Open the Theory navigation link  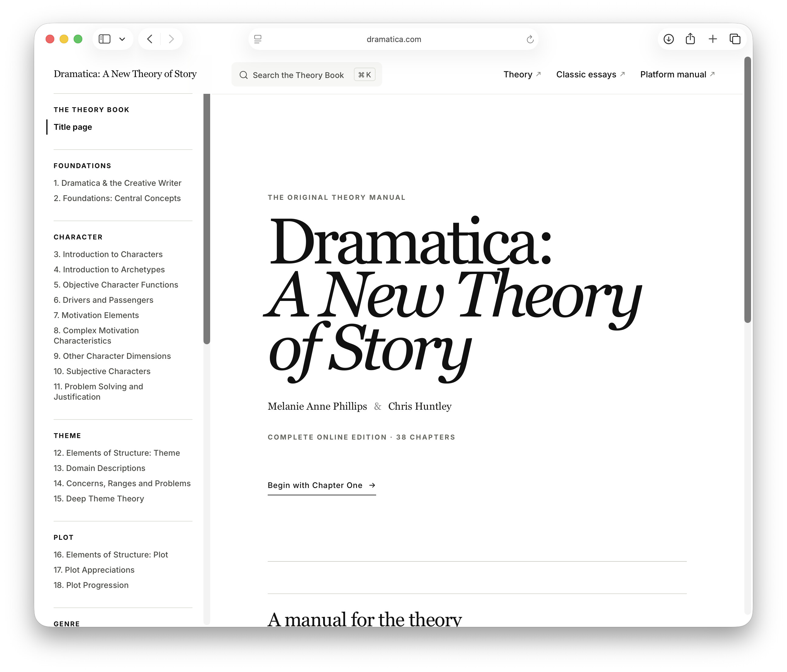point(522,74)
